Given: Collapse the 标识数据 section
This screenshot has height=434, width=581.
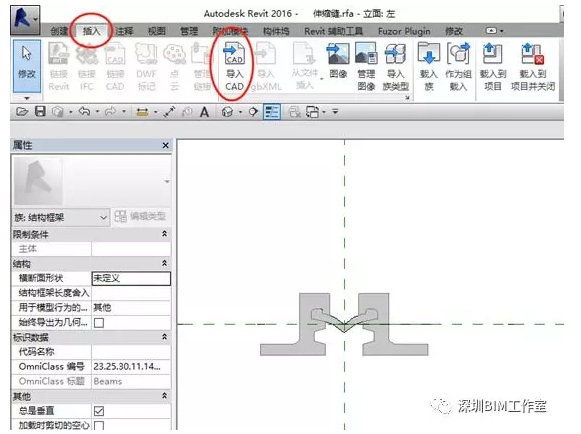Looking at the screenshot, I should [x=164, y=337].
